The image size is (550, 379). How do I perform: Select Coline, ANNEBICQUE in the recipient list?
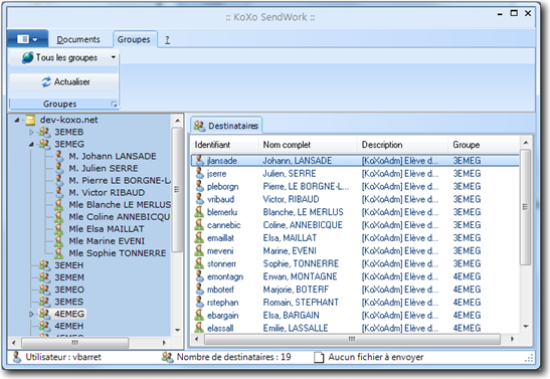coord(303,225)
